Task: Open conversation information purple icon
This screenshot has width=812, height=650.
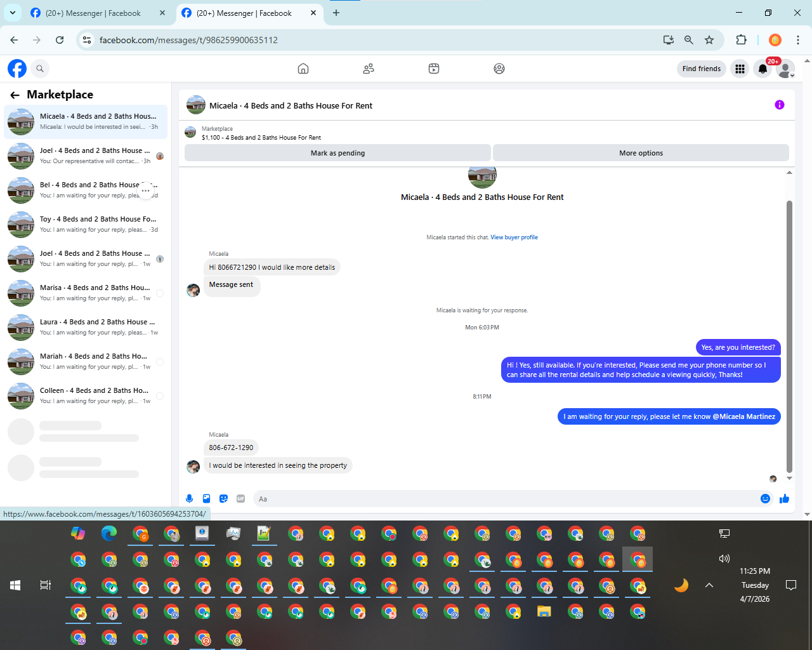Action: coord(780,105)
